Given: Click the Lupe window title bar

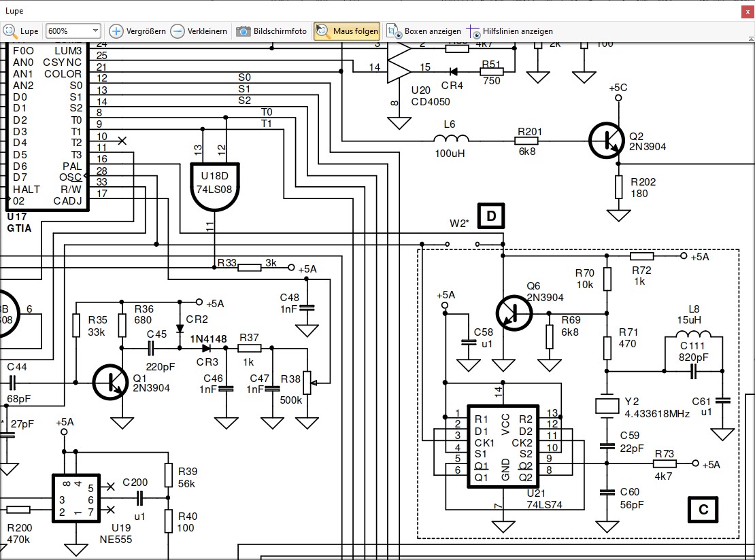Looking at the screenshot, I should tap(340, 11).
